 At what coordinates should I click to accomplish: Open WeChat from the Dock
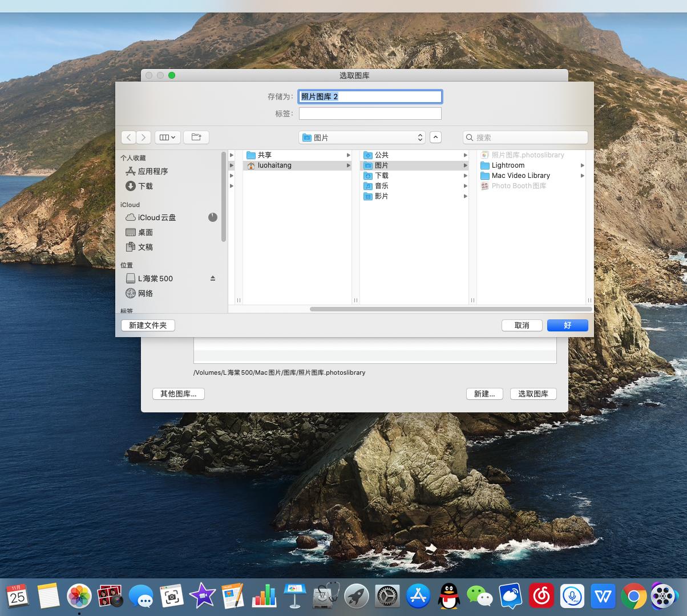479,597
